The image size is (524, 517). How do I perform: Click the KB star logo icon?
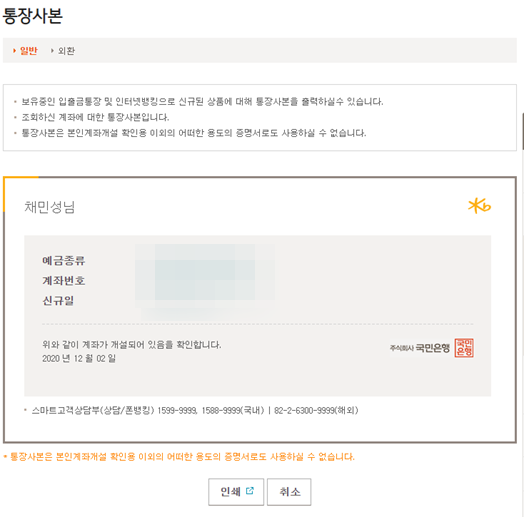pyautogui.click(x=479, y=206)
